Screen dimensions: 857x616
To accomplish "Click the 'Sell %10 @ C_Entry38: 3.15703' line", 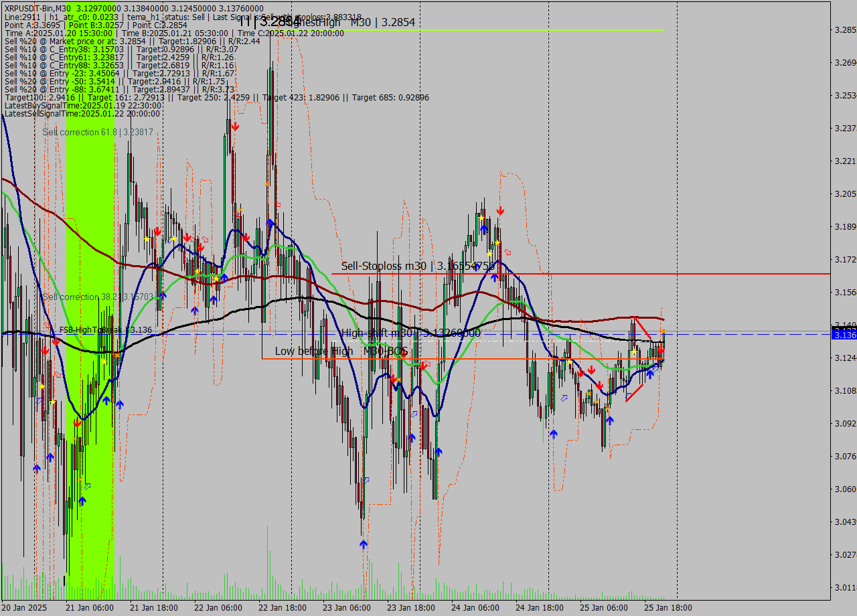I will (x=121, y=49).
